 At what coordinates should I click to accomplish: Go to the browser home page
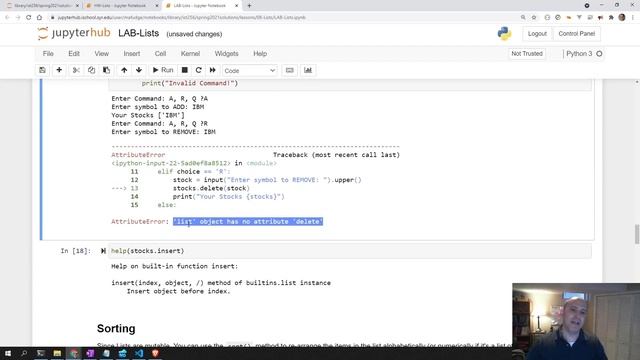pos(39,18)
